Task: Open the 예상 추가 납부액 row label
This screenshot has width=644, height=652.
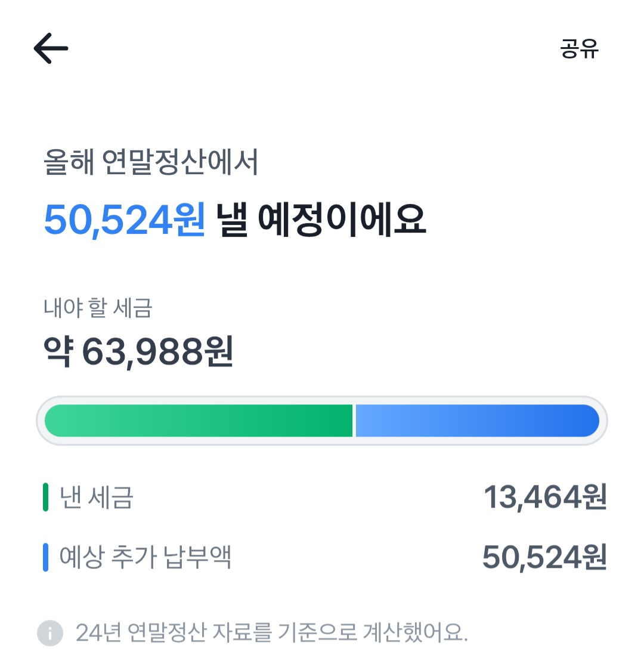Action: point(145,558)
